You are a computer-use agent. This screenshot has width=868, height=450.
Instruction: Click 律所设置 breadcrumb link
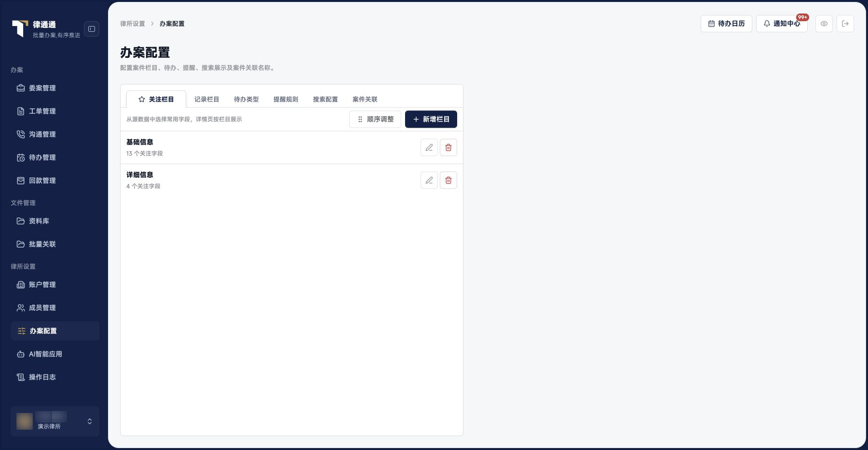click(133, 24)
